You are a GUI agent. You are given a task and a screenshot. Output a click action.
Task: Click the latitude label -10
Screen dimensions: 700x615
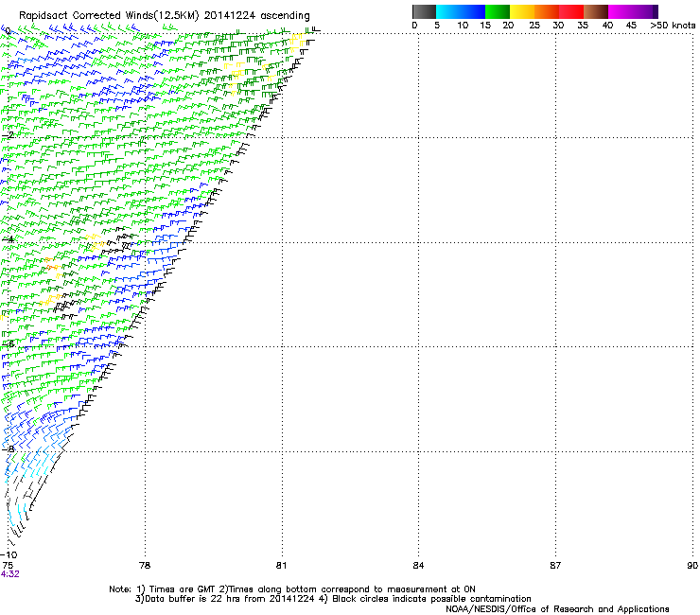tap(9, 555)
